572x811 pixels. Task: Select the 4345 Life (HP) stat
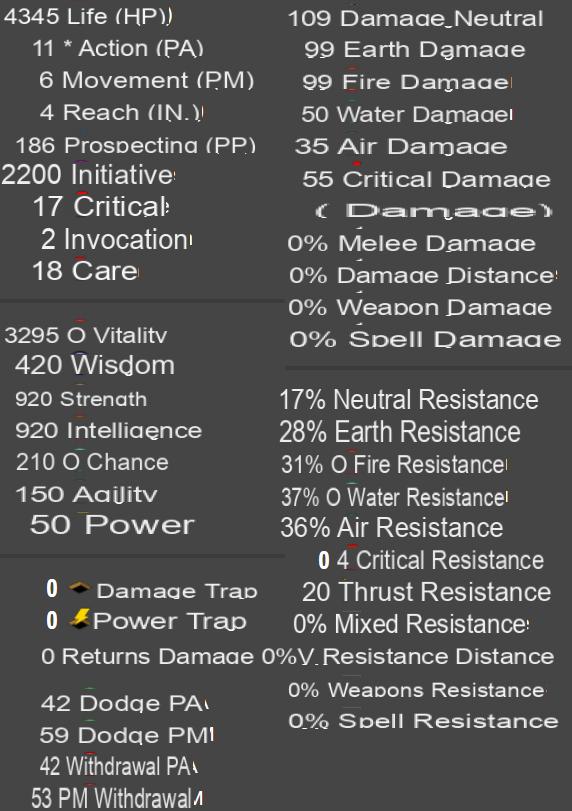pyautogui.click(x=88, y=17)
